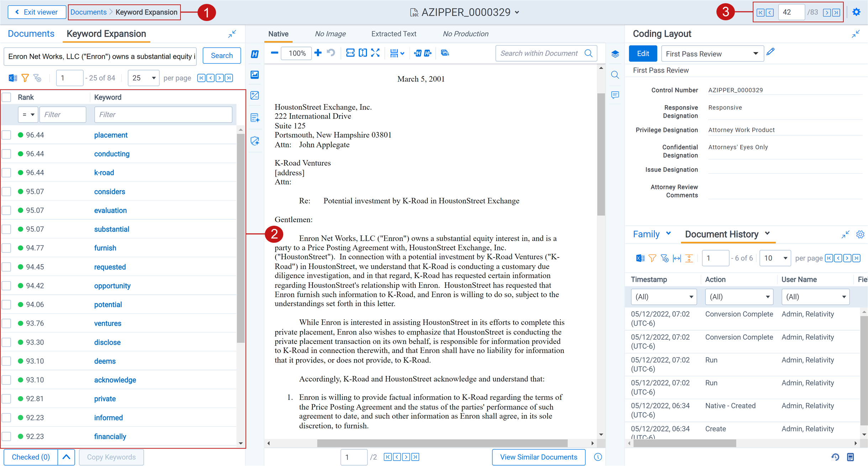Reset zoom with the undo arrow icon
This screenshot has height=466, width=868.
[x=331, y=53]
